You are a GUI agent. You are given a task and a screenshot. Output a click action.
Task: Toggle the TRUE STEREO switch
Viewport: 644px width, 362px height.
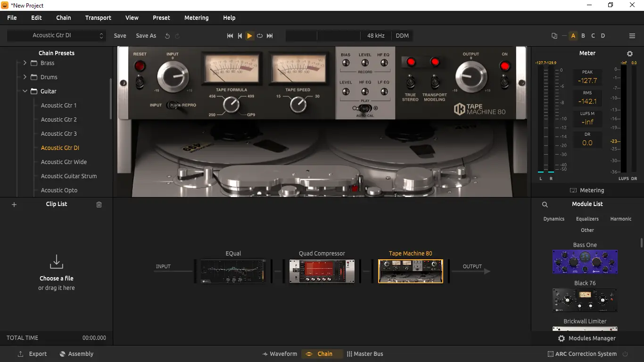[410, 82]
